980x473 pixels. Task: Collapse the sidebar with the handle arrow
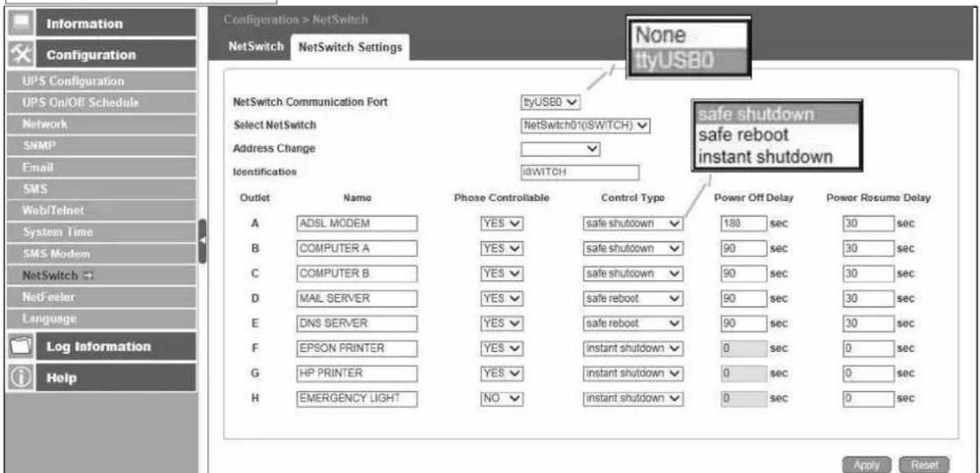202,240
